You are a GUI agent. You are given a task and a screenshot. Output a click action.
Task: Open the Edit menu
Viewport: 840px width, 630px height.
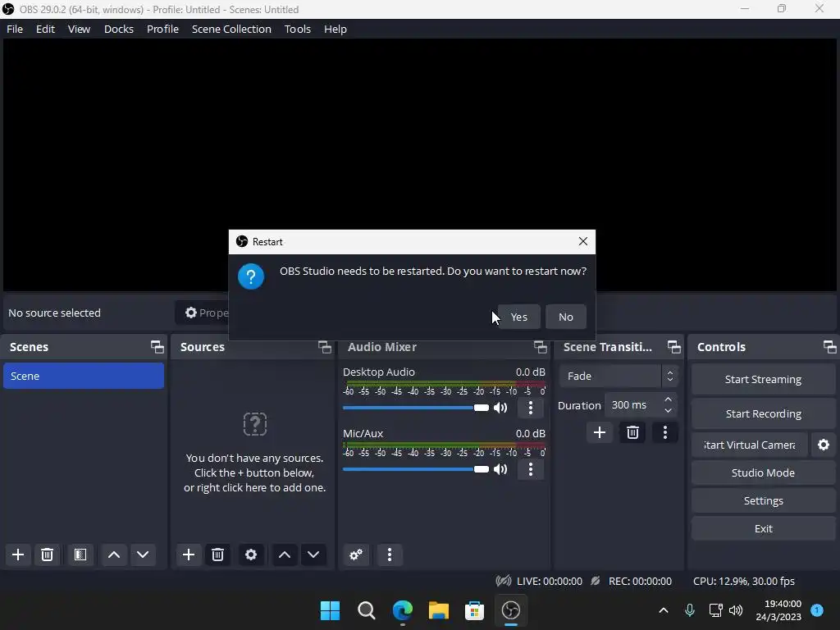46,29
